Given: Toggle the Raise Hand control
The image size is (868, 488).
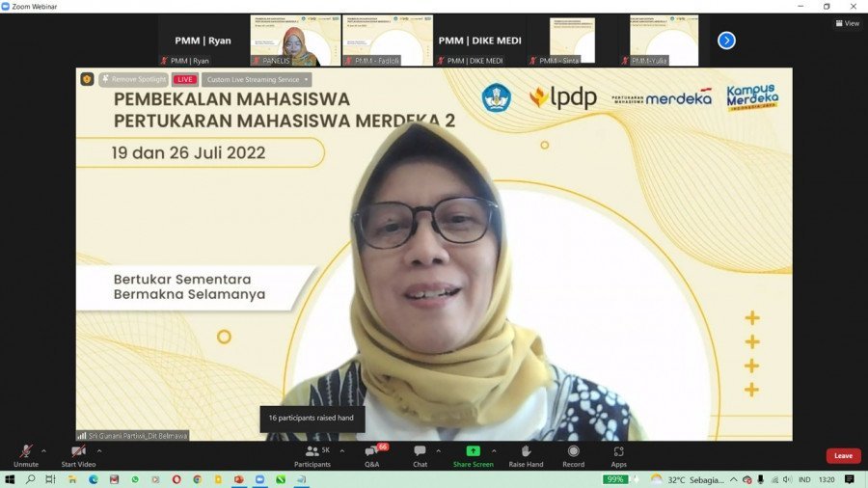Looking at the screenshot, I should point(526,453).
